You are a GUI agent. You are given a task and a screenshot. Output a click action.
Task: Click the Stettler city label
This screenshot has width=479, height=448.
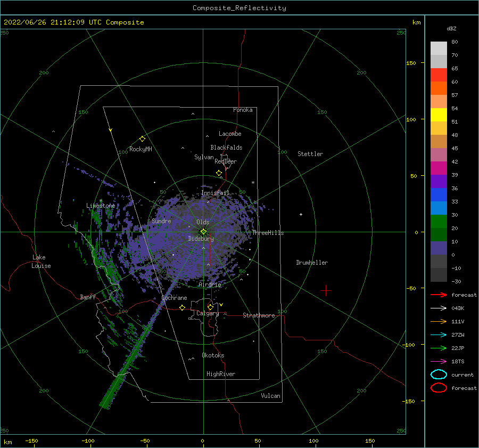(x=310, y=154)
